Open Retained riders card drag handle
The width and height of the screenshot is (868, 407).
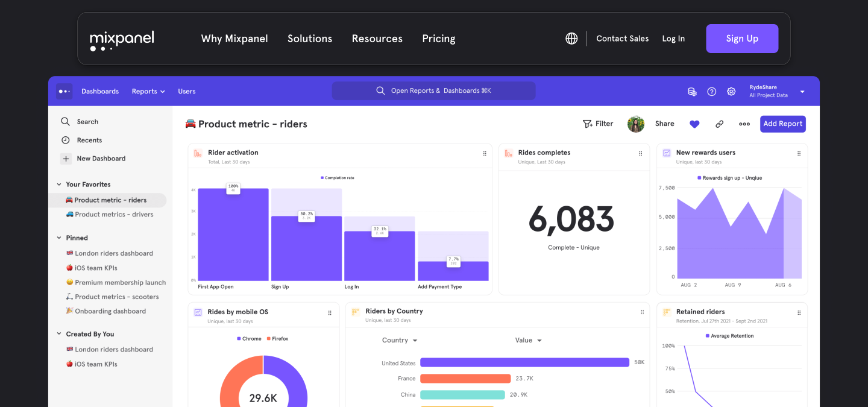799,313
